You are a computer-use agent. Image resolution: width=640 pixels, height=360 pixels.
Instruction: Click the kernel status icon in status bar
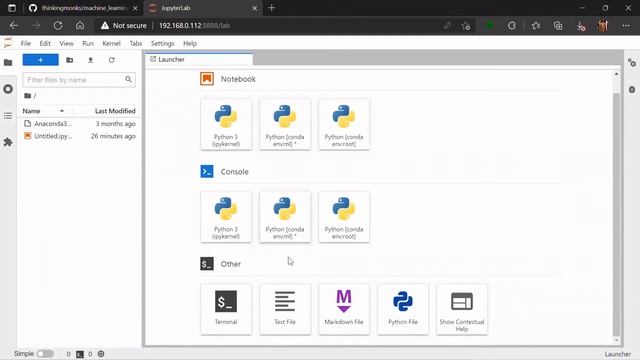101,354
